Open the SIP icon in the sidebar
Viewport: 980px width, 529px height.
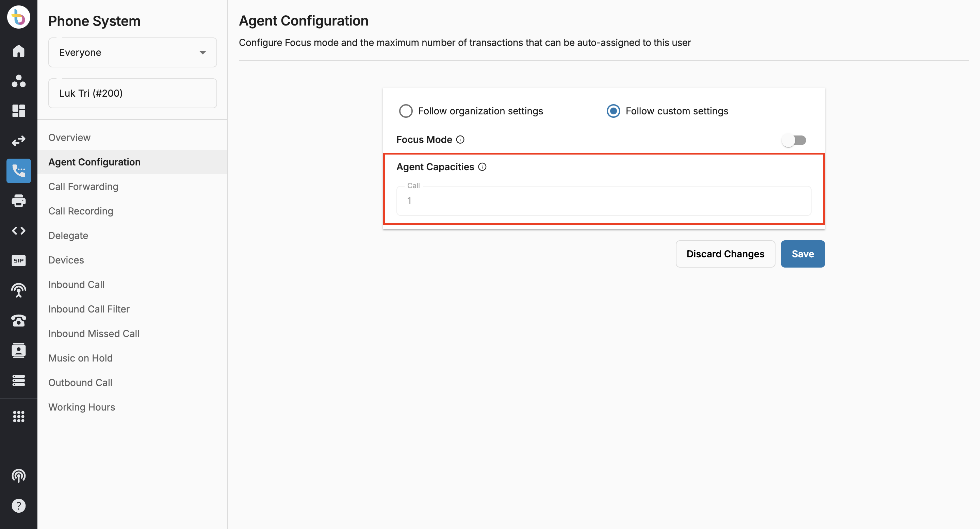tap(18, 260)
